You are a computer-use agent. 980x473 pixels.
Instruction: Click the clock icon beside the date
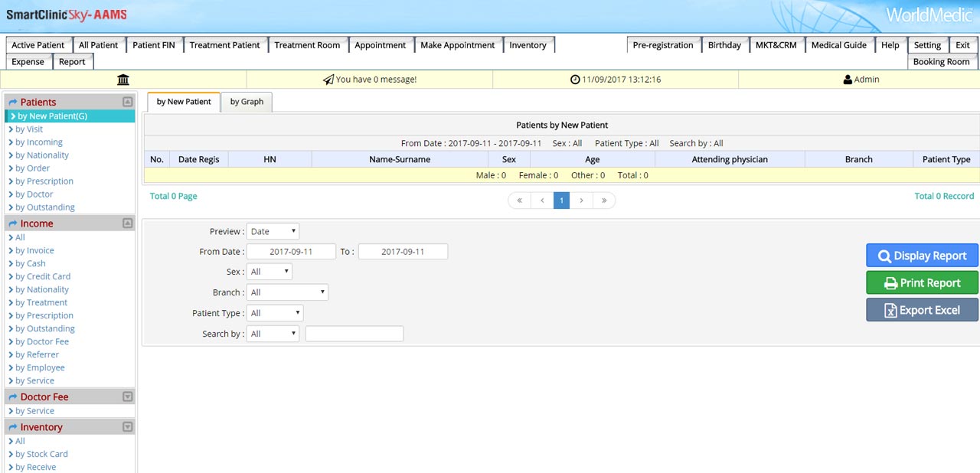[x=575, y=80]
